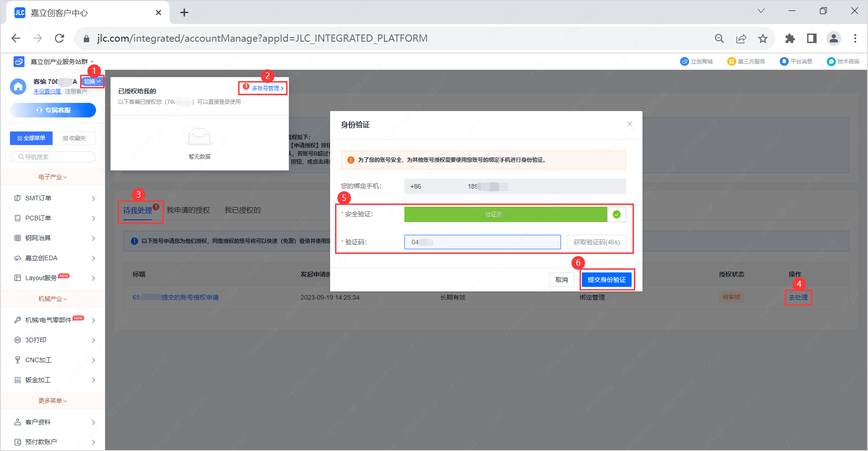Click the bookmark star icon in address bar
The height and width of the screenshot is (451, 868).
click(763, 39)
